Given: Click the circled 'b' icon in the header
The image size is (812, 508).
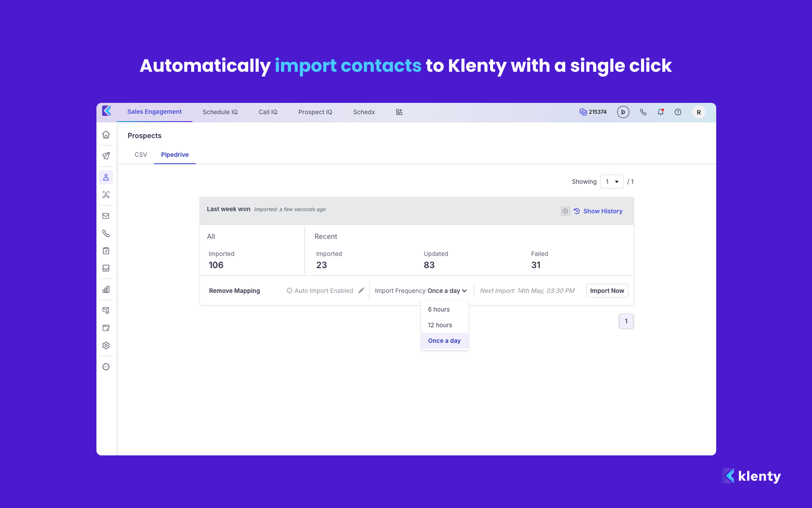Looking at the screenshot, I should click(x=623, y=112).
